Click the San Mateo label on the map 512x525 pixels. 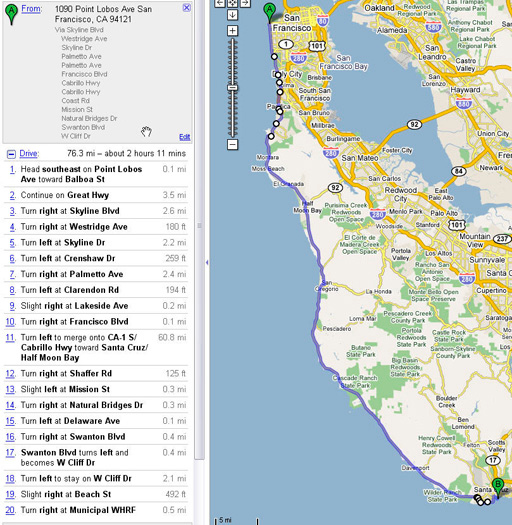click(x=360, y=158)
